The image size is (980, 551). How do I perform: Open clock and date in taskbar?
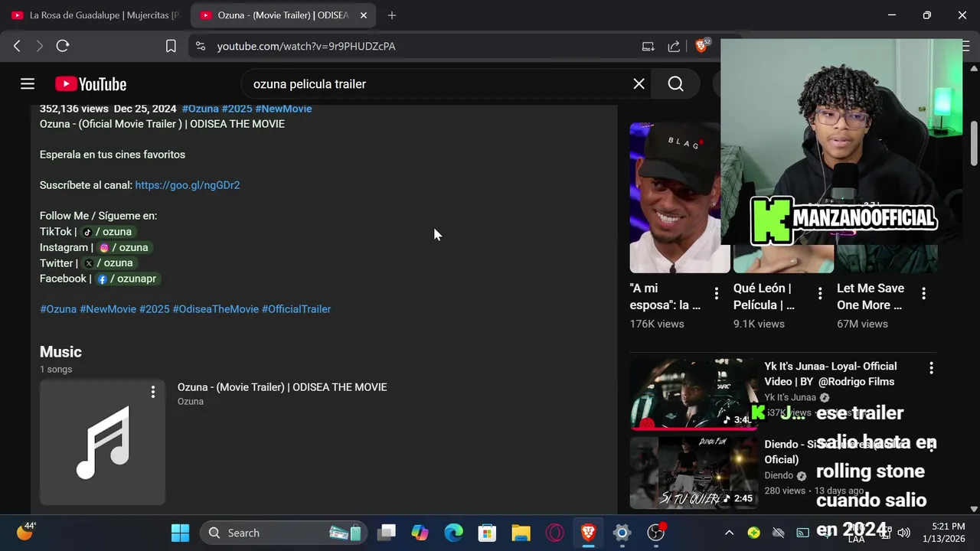tap(943, 533)
